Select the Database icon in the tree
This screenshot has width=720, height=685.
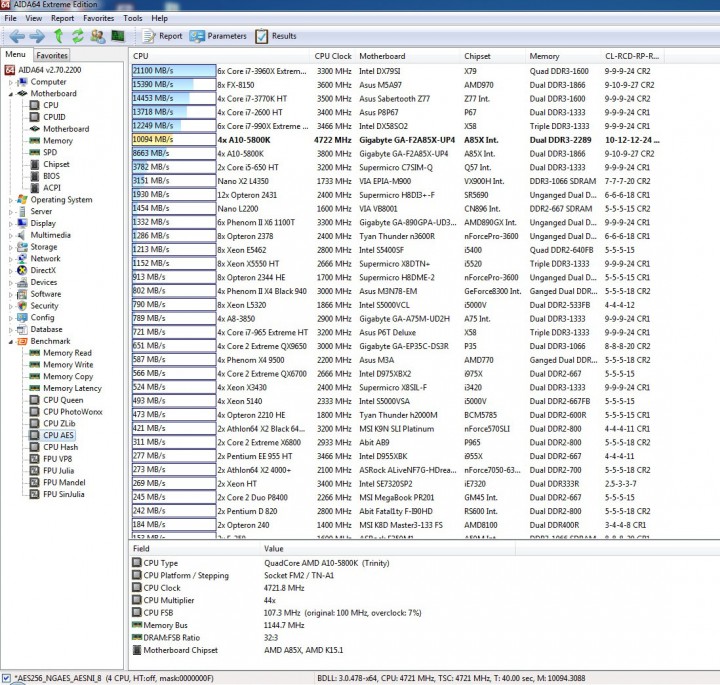click(x=22, y=330)
